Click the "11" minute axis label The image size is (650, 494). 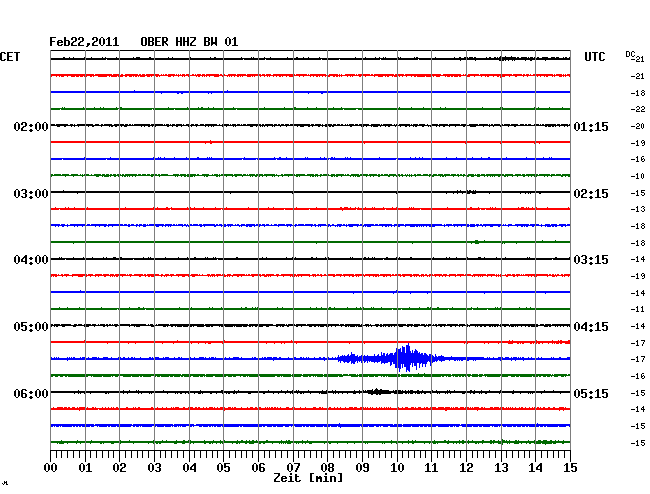(x=432, y=468)
